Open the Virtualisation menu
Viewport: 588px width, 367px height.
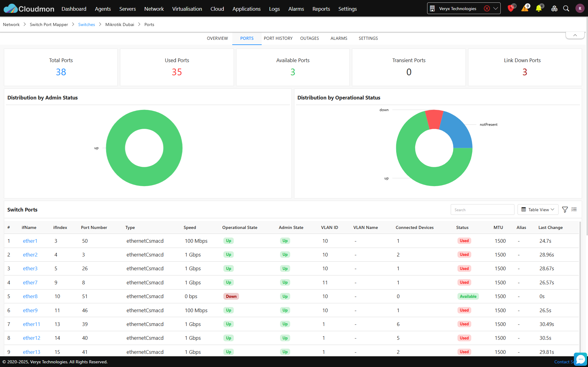[x=187, y=9]
